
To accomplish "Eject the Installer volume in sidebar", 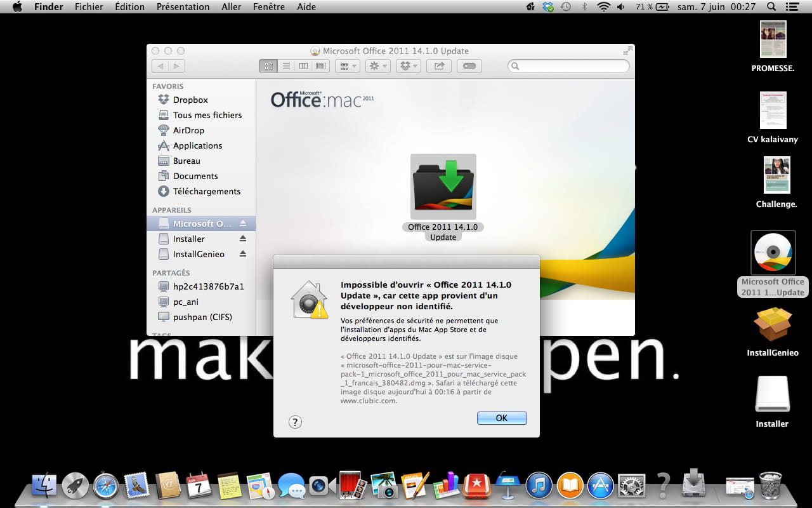I will tap(242, 239).
